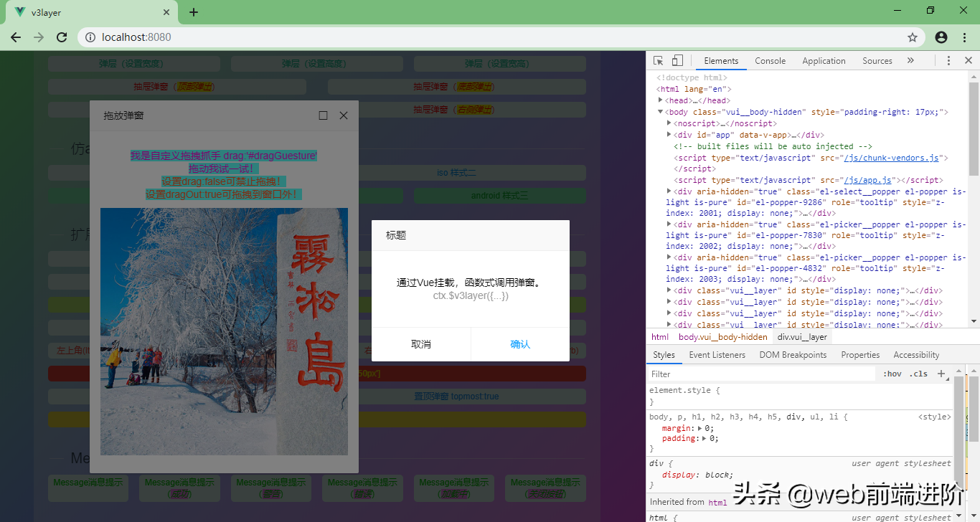Collapse the body element node

(661, 112)
